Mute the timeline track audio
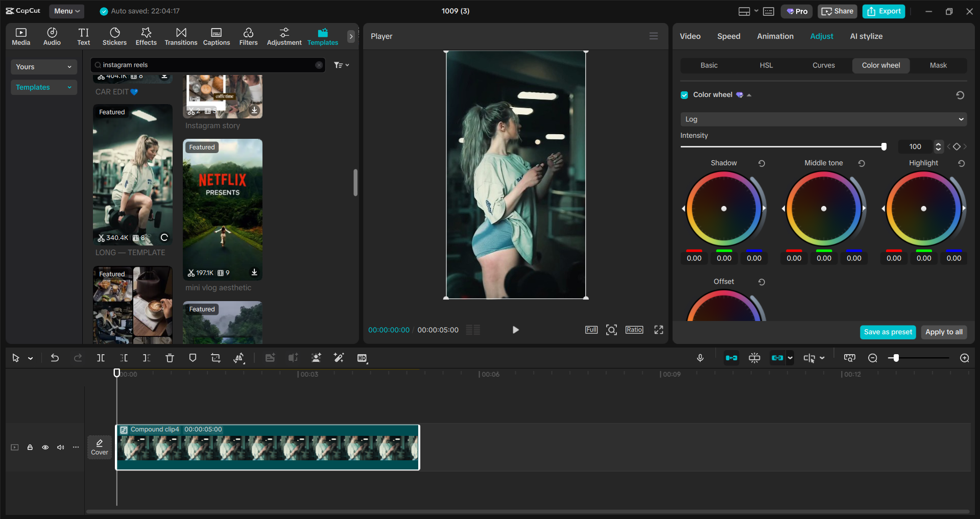Image resolution: width=980 pixels, height=519 pixels. 61,447
